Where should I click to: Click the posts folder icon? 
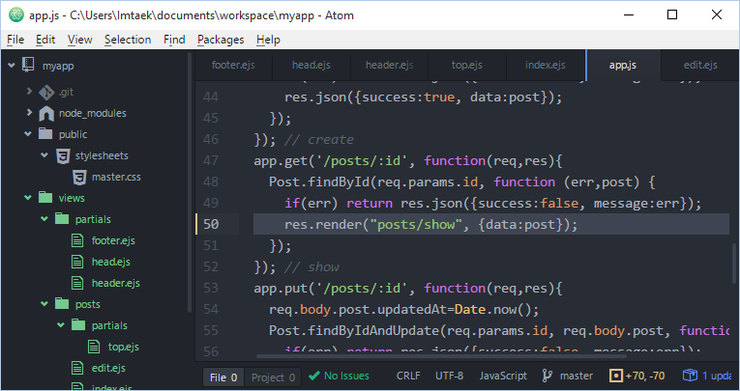[x=62, y=304]
